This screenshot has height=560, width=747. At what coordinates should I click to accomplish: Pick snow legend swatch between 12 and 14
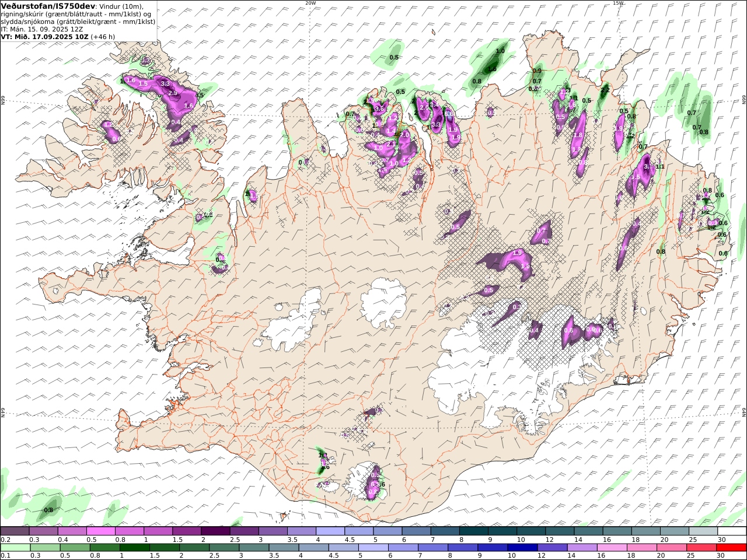pyautogui.click(x=560, y=531)
